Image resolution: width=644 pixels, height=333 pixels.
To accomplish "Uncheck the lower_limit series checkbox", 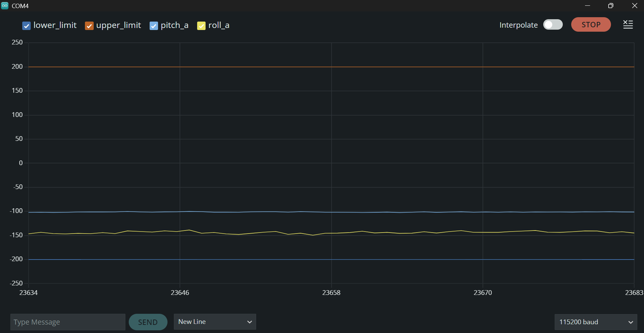I will pos(26,26).
